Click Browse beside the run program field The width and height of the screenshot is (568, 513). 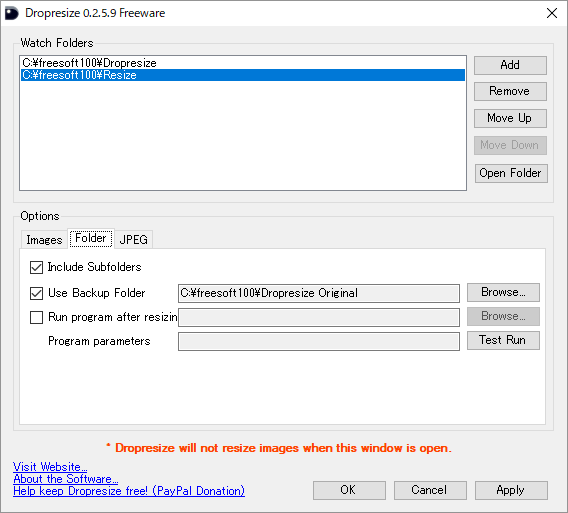[503, 317]
